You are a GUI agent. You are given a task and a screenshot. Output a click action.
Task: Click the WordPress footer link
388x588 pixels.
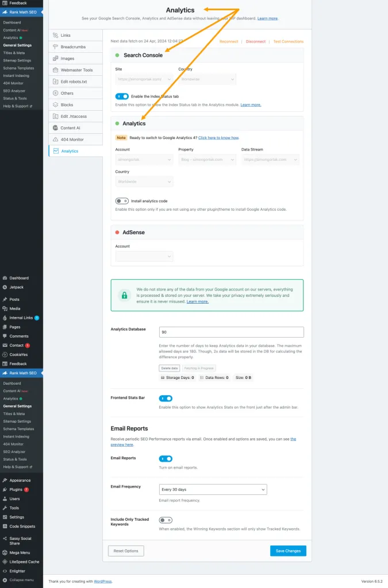[102, 582]
